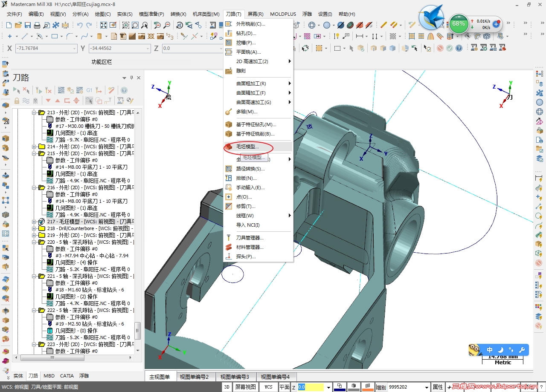Viewport: 546px width, 392px height.
Task: Choose 刀具管理器... menu entry
Action: click(258, 238)
